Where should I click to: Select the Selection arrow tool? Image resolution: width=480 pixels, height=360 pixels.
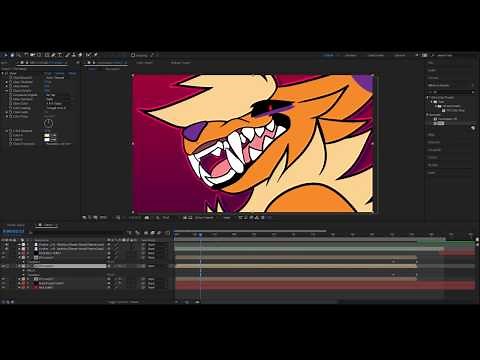pos(5,55)
